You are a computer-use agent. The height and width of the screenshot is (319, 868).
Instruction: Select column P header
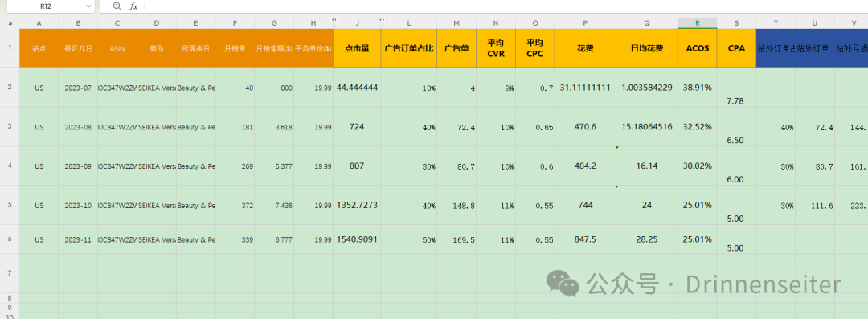(x=585, y=22)
